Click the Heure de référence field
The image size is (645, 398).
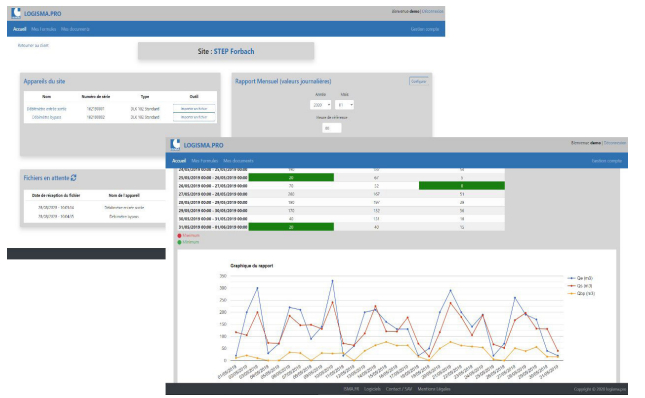(332, 128)
